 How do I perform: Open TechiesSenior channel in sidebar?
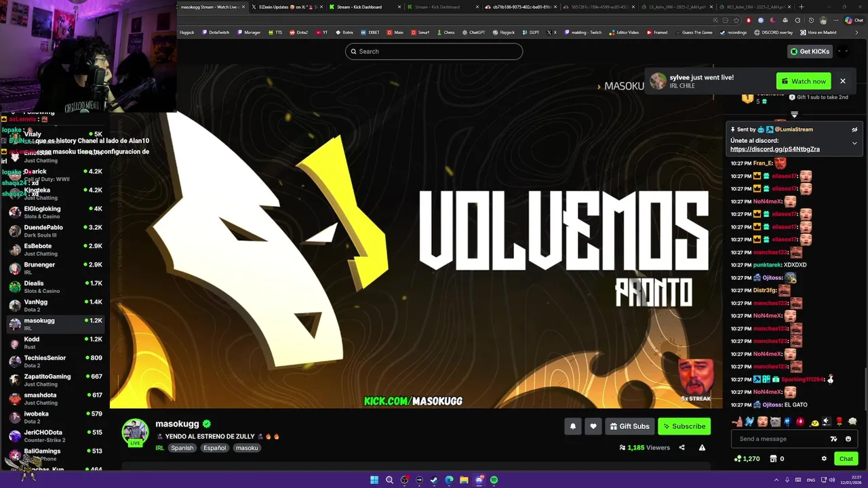click(55, 361)
